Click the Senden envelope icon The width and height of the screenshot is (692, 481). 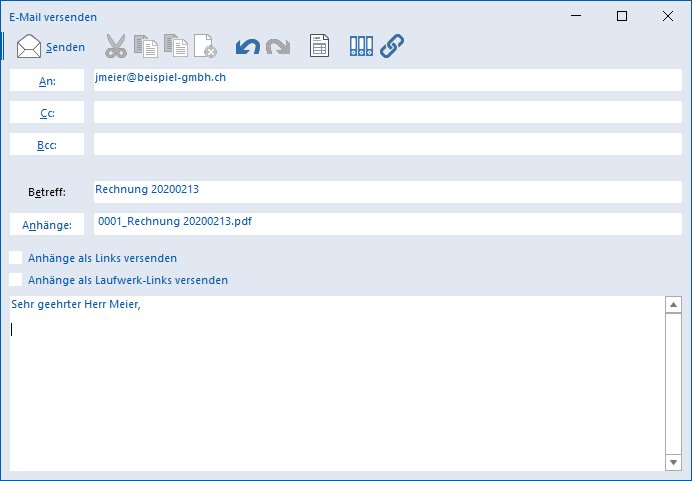(x=29, y=46)
